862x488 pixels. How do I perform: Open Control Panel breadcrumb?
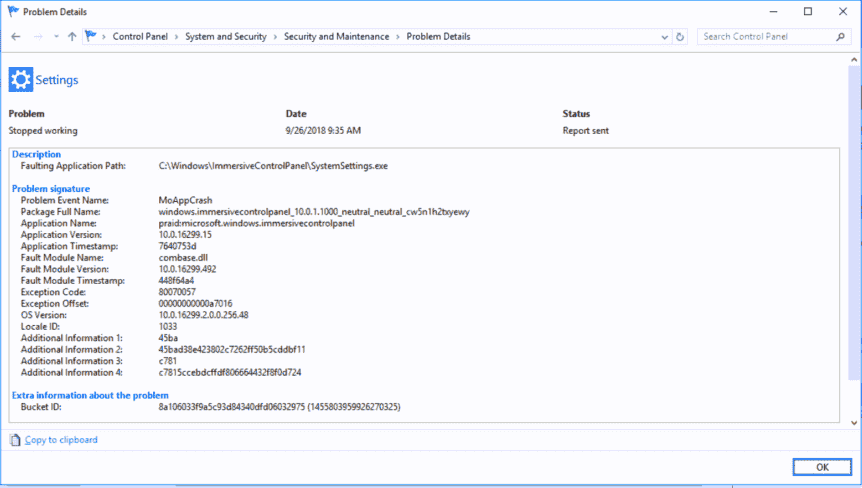[x=140, y=37]
